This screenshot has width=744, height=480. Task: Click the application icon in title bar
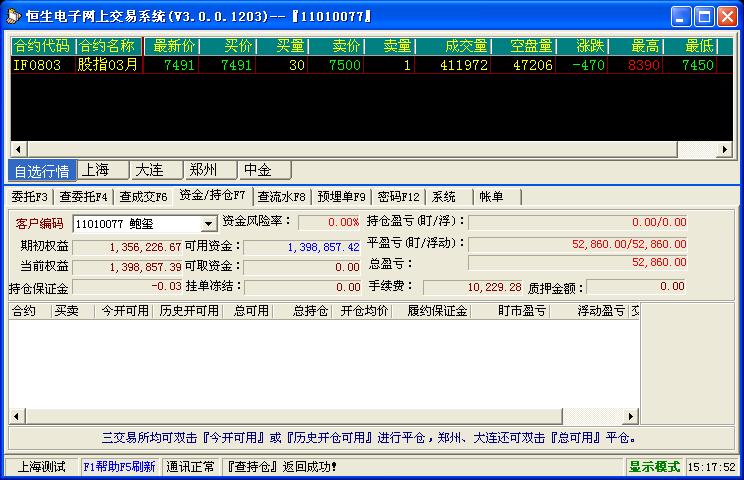13,16
